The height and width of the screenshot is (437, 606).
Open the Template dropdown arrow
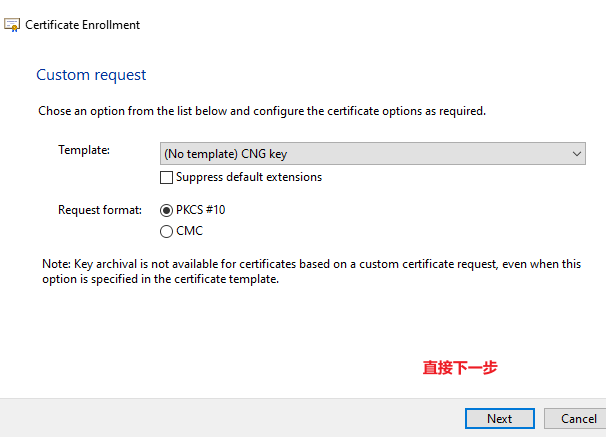pyautogui.click(x=577, y=154)
